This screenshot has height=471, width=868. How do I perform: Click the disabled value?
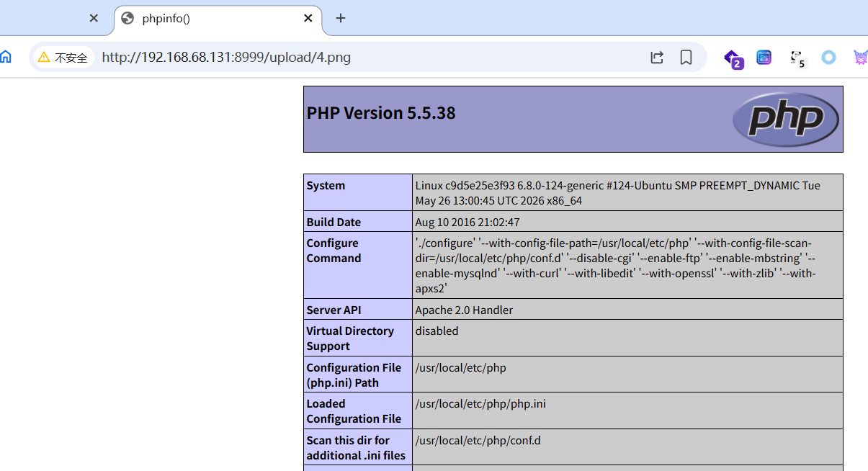click(437, 331)
